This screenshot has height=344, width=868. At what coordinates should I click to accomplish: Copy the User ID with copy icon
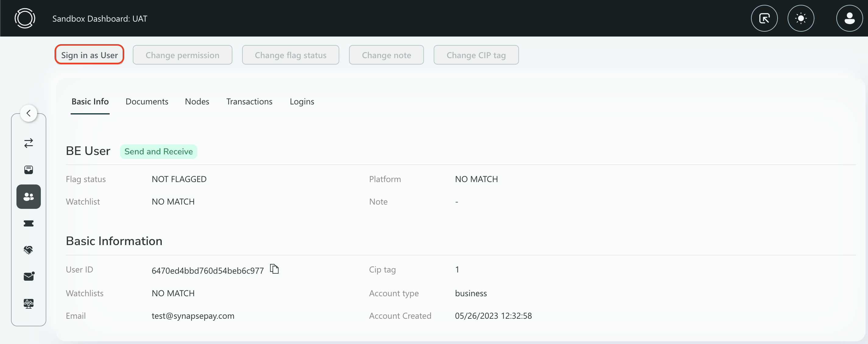pyautogui.click(x=274, y=269)
